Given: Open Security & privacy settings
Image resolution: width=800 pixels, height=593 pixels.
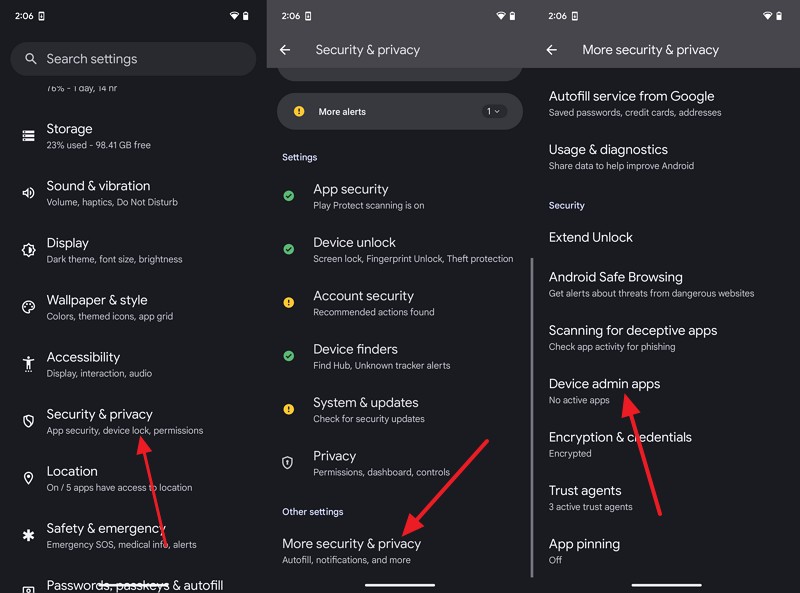Looking at the screenshot, I should pos(133,422).
